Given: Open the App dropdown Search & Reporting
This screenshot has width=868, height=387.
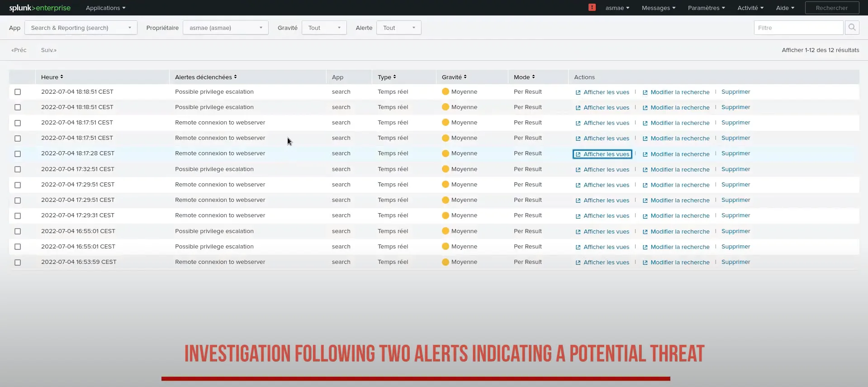Looking at the screenshot, I should tap(81, 28).
